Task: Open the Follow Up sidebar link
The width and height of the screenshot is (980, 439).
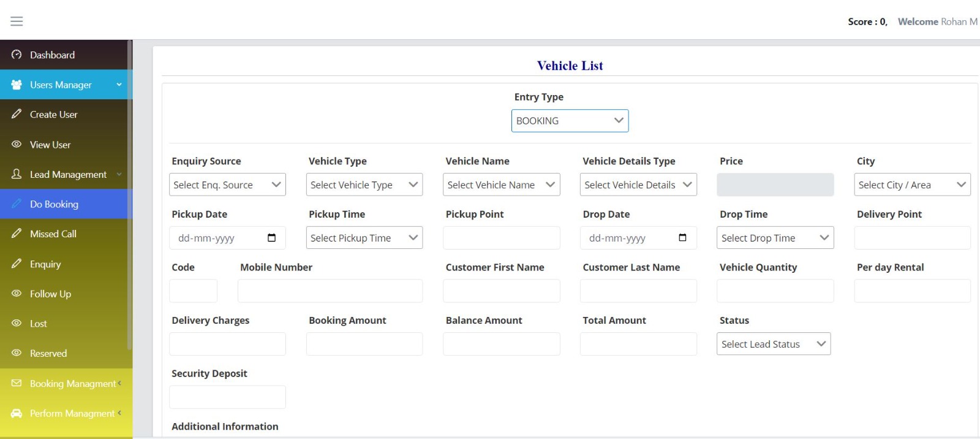Action: (50, 294)
